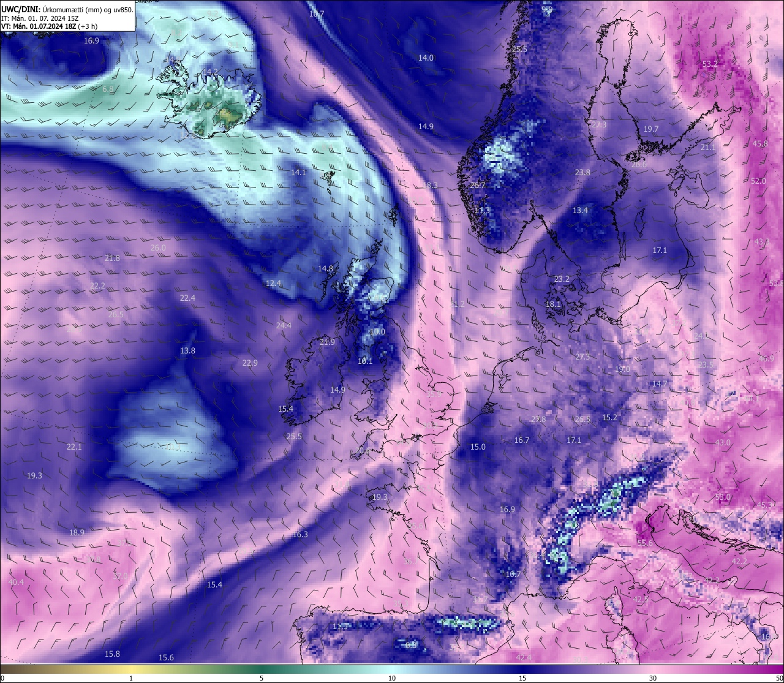
Task: Click the 15.0 value over Belgium
Action: point(478,447)
